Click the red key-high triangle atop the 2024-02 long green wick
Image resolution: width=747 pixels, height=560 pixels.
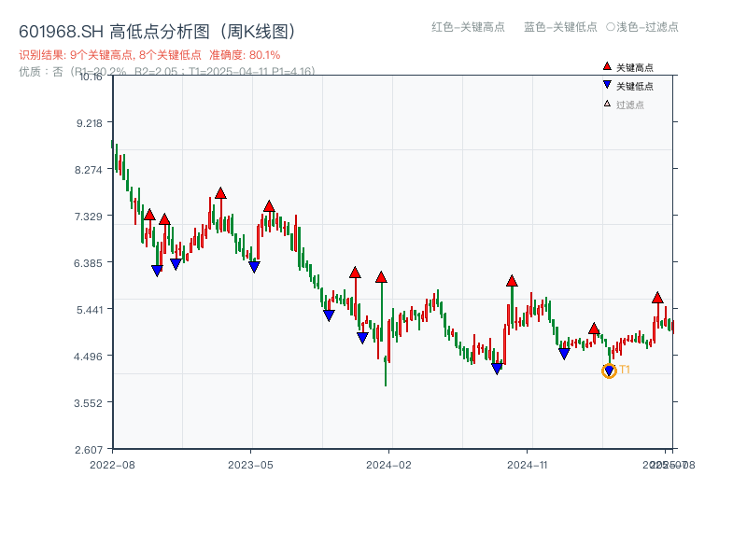tap(381, 277)
